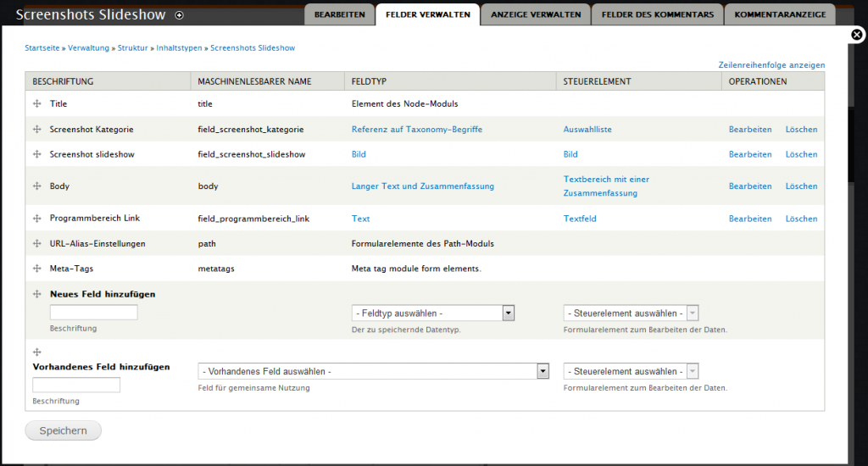Switch to the Bearbeiten tab
This screenshot has height=466, width=868.
coord(339,15)
